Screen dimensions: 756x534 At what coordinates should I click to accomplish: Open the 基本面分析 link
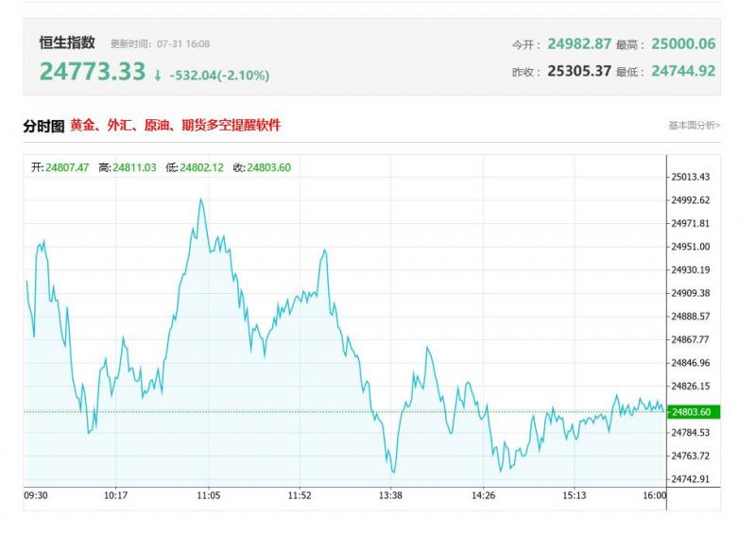(694, 126)
